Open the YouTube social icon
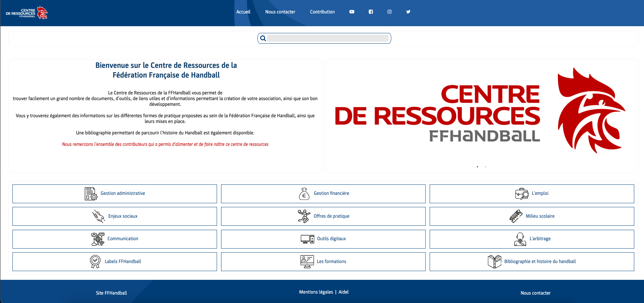Screen dimensions: 644x303 [x=352, y=12]
